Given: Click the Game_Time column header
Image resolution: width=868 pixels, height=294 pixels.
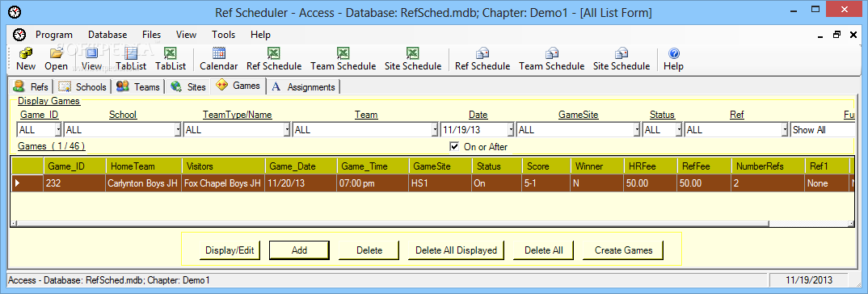Looking at the screenshot, I should click(373, 166).
